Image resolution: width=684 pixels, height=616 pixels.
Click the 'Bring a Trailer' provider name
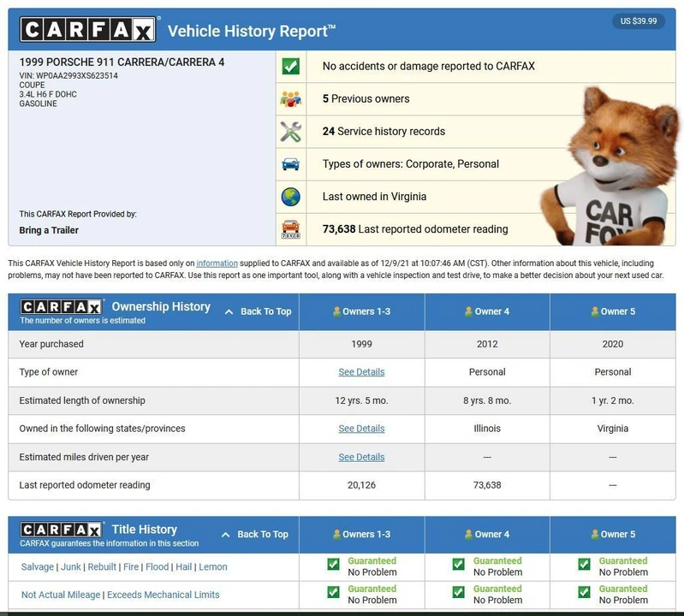click(49, 230)
